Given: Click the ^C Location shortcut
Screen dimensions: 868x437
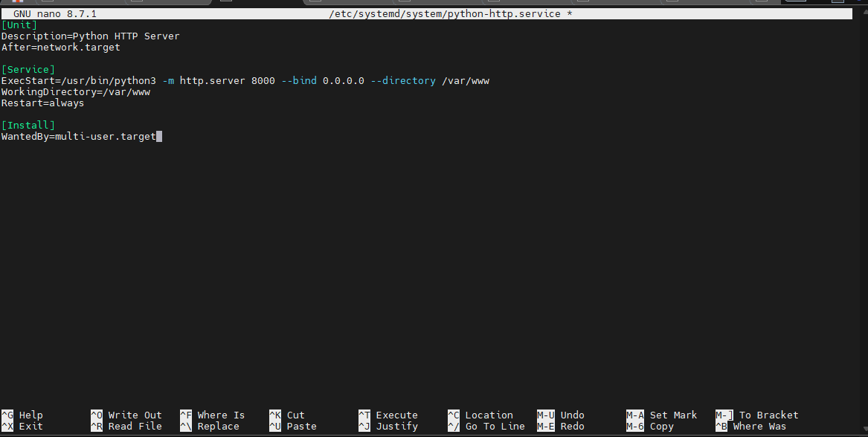Looking at the screenshot, I should pyautogui.click(x=480, y=415).
